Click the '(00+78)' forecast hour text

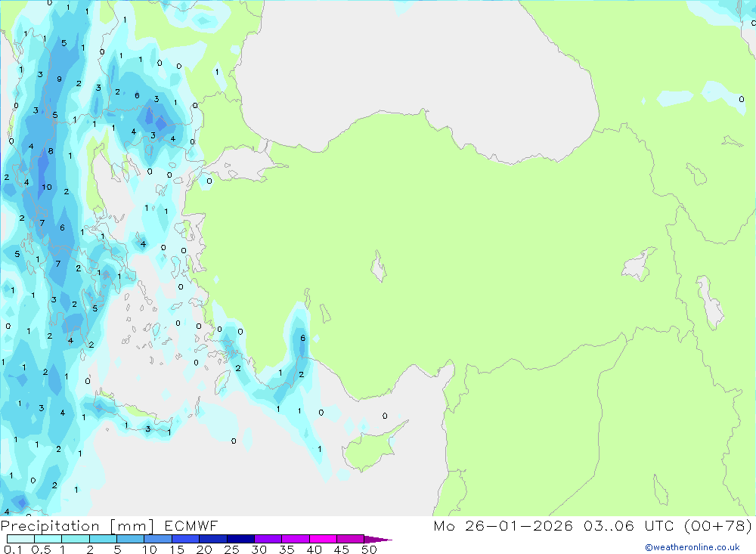tap(718, 525)
